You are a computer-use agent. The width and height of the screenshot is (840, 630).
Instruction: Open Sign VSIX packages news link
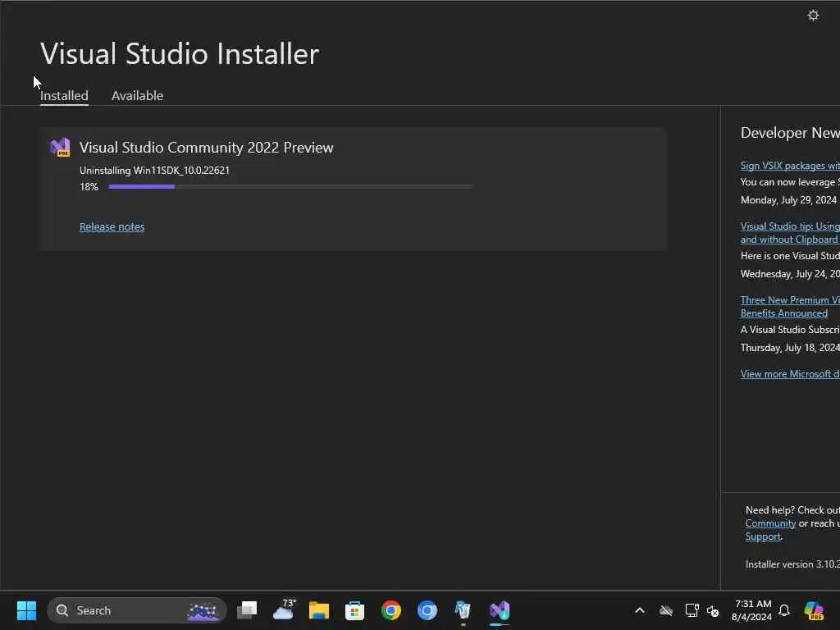tap(790, 166)
